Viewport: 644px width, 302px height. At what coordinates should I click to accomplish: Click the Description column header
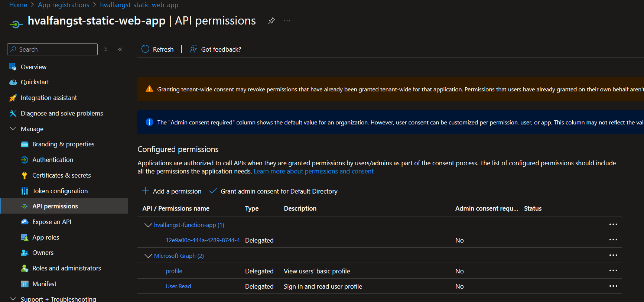pyautogui.click(x=300, y=208)
